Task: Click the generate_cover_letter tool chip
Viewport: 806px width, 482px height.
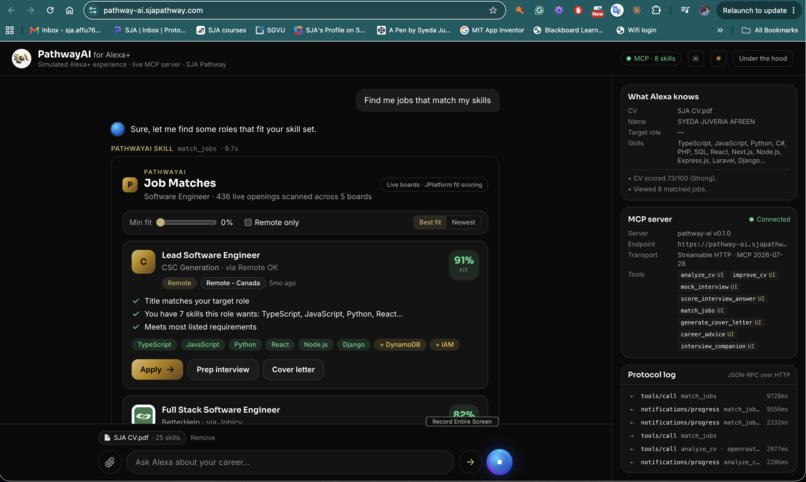Action: [x=721, y=323]
